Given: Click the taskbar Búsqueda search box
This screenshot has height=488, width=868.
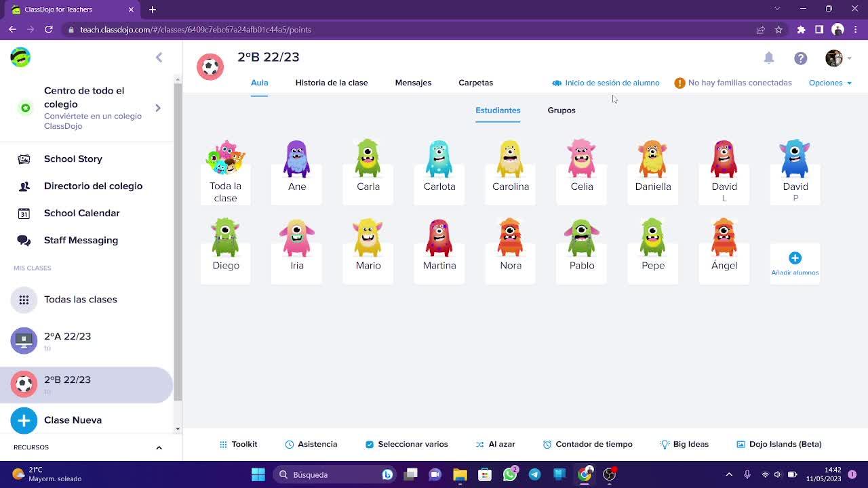Looking at the screenshot, I should (x=334, y=474).
